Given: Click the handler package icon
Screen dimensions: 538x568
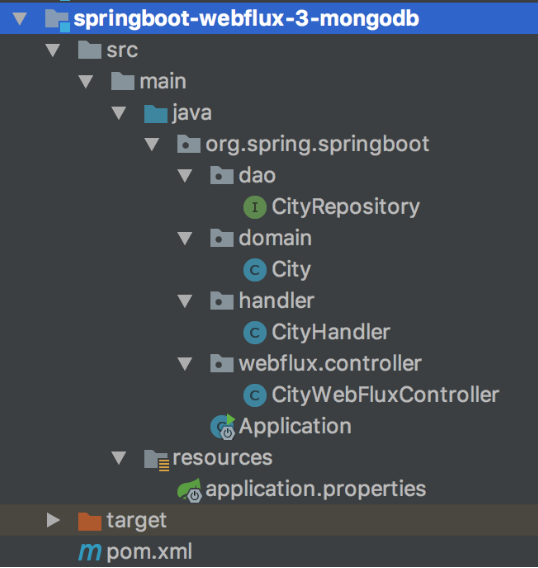Looking at the screenshot, I should point(221,301).
